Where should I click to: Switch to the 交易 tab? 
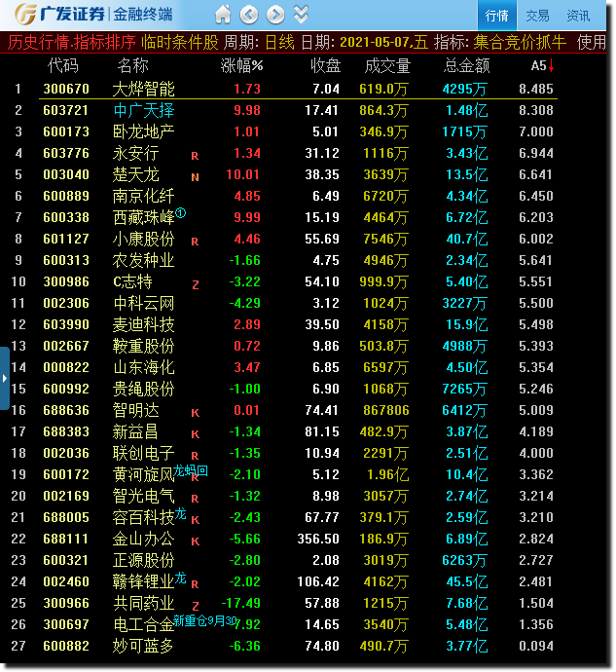[537, 16]
